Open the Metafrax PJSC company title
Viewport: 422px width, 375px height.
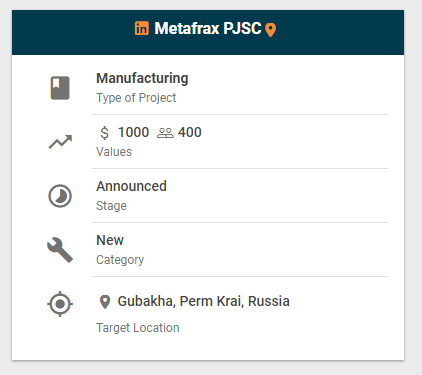(x=208, y=28)
